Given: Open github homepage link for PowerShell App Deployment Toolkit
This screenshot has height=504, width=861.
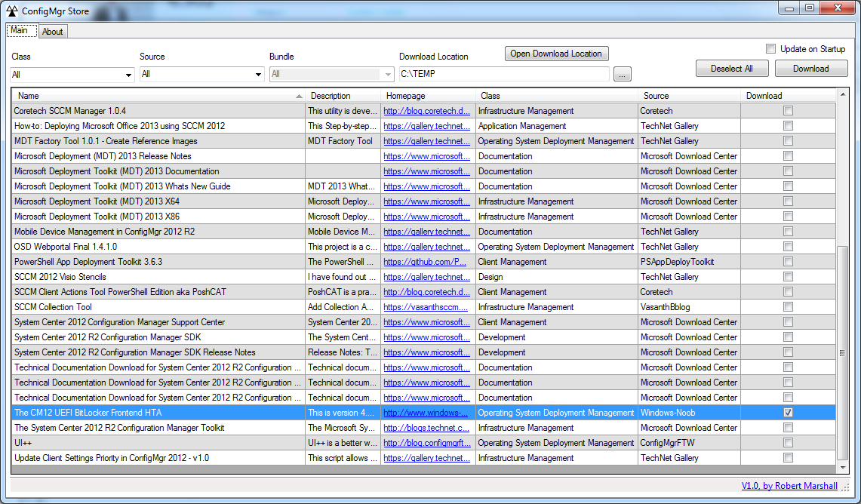Looking at the screenshot, I should (x=425, y=262).
